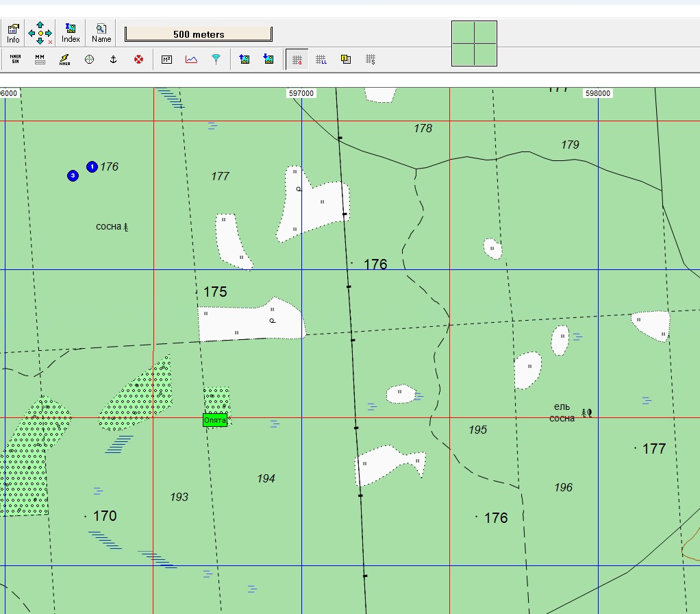700x614 pixels.
Task: Click the man overboard lifebuoy icon
Action: coord(138,60)
